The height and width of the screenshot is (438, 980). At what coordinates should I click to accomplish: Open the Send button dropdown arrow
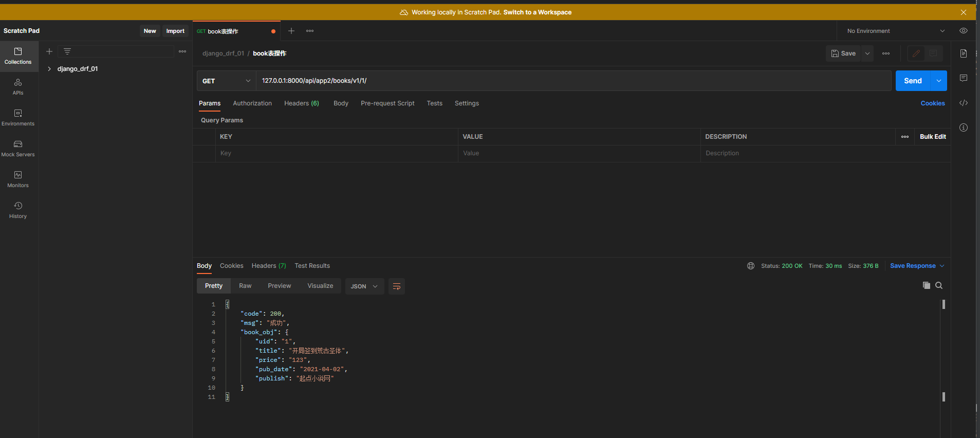pyautogui.click(x=939, y=81)
